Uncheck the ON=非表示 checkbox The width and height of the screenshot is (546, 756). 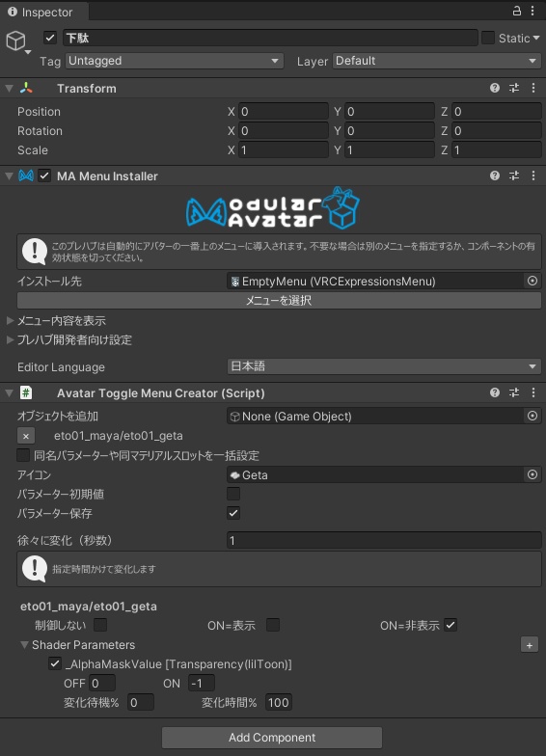(x=450, y=625)
